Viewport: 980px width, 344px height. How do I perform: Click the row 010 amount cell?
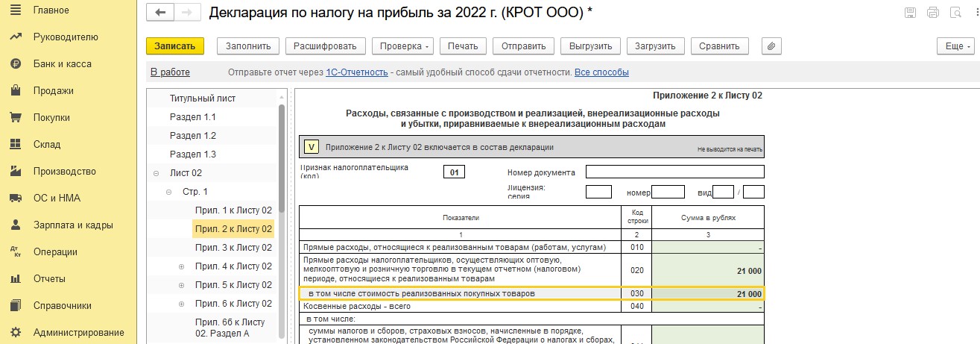click(x=708, y=247)
